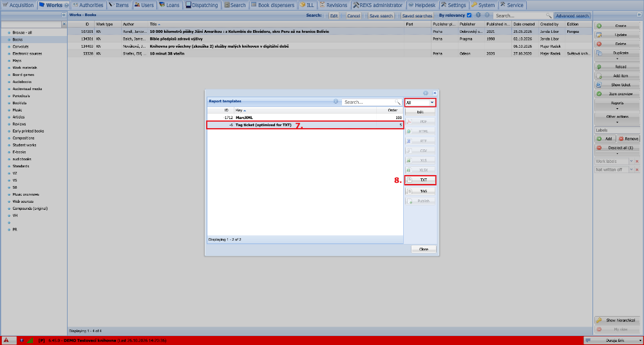
Task: Click the Advanced search button
Action: [572, 15]
